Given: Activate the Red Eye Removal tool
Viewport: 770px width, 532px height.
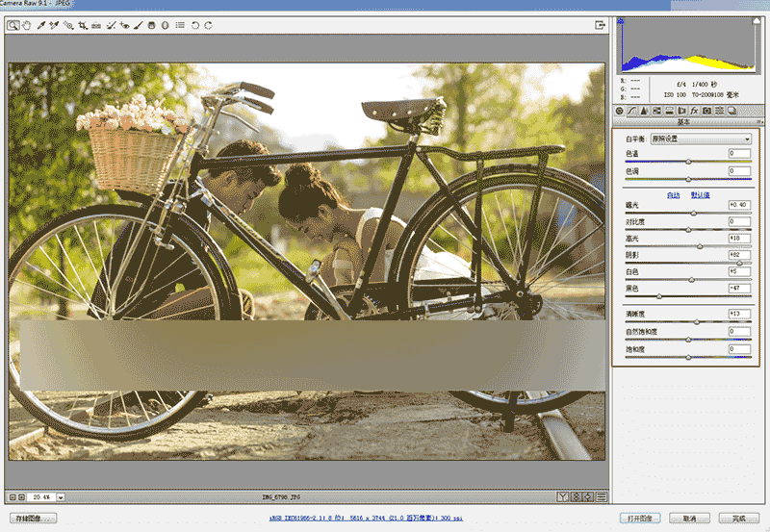Looking at the screenshot, I should (124, 25).
